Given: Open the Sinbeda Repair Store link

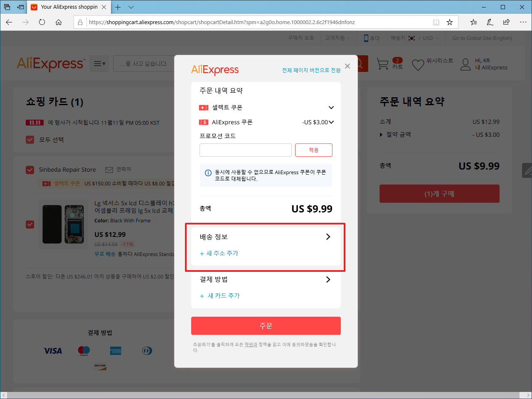Looking at the screenshot, I should 67,170.
